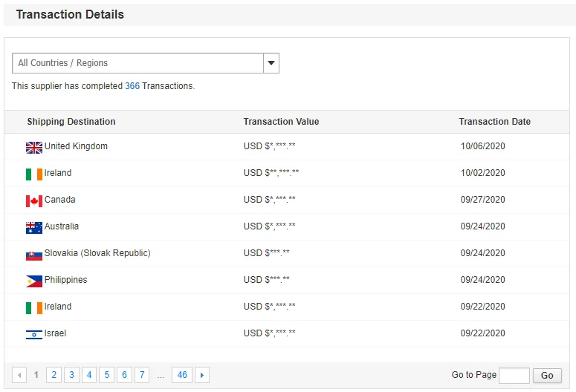
Task: Click the Shipping Destination column header
Action: click(x=71, y=122)
